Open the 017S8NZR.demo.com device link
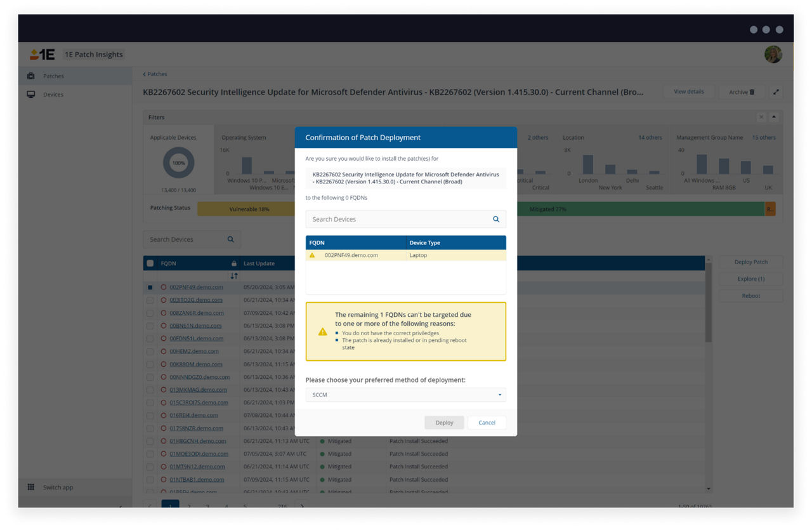 pos(196,428)
